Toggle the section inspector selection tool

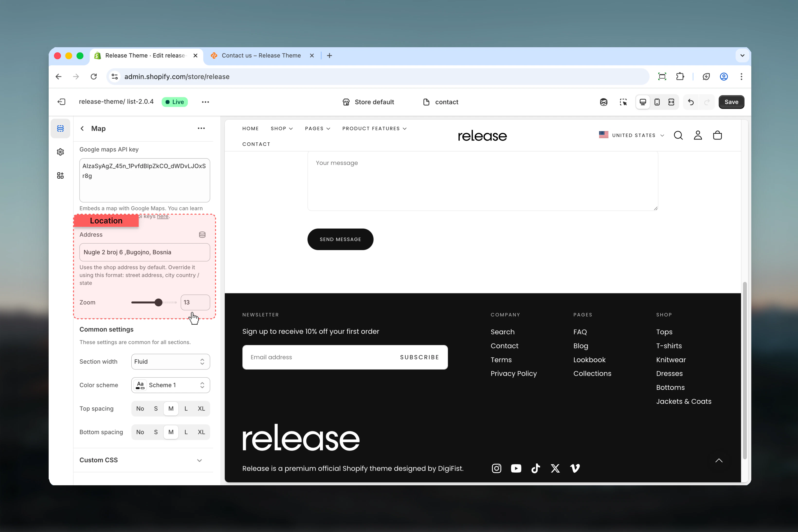623,102
